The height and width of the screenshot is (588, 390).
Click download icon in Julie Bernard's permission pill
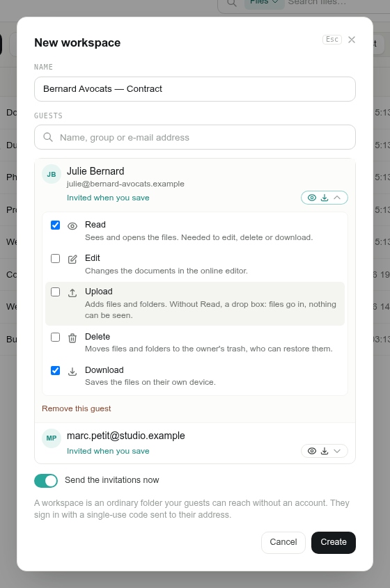[x=325, y=198]
